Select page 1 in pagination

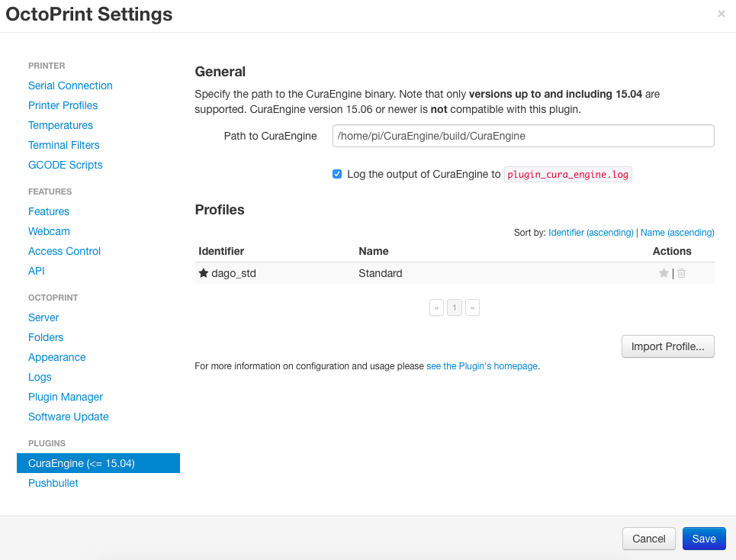click(455, 307)
